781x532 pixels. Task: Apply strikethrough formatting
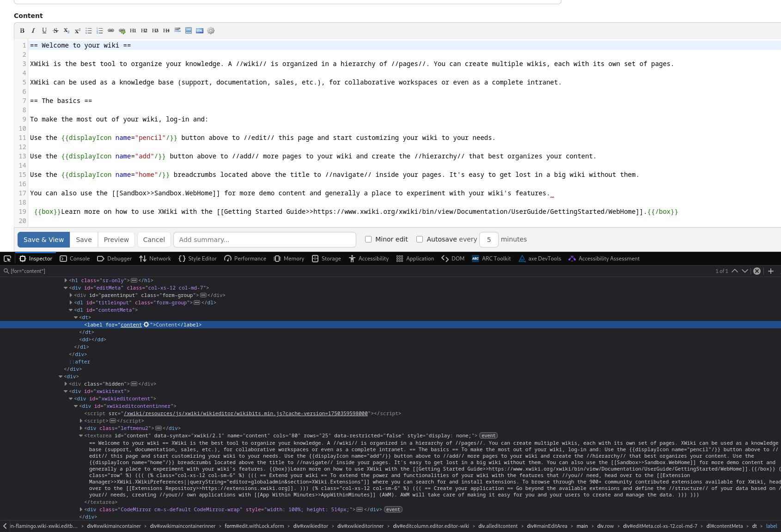click(x=55, y=30)
